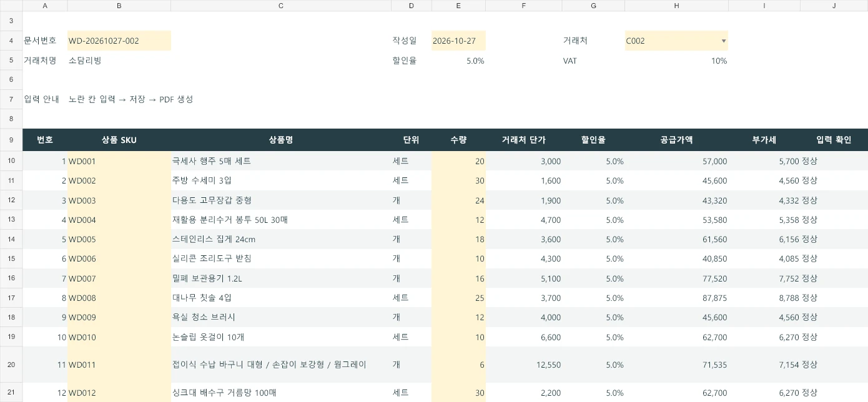The width and height of the screenshot is (868, 402).
Task: Click tax amount 4,085
Action: [x=789, y=258]
